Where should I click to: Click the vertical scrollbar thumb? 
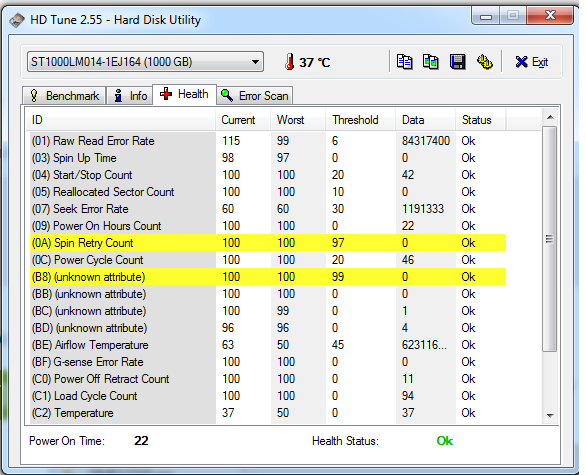[x=549, y=239]
